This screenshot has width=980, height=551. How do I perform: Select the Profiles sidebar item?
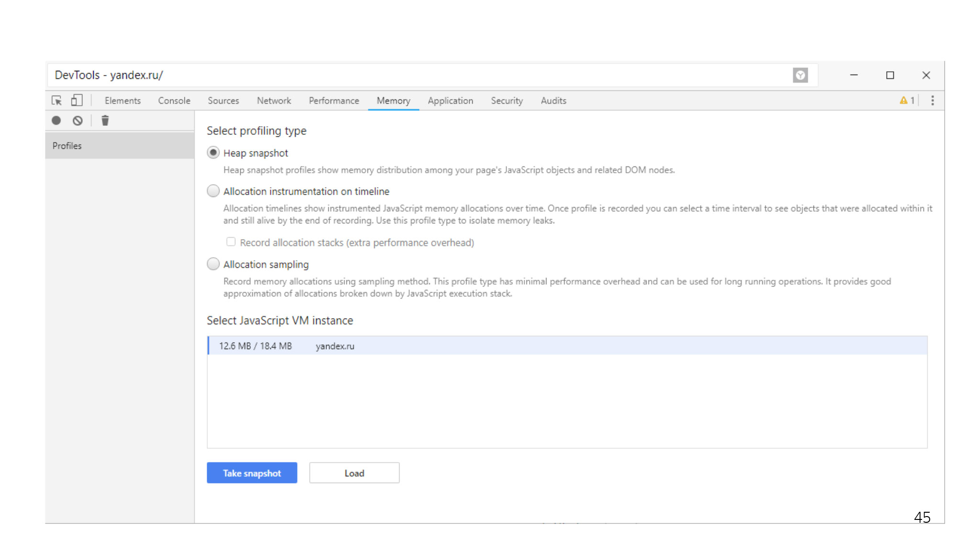coord(120,146)
